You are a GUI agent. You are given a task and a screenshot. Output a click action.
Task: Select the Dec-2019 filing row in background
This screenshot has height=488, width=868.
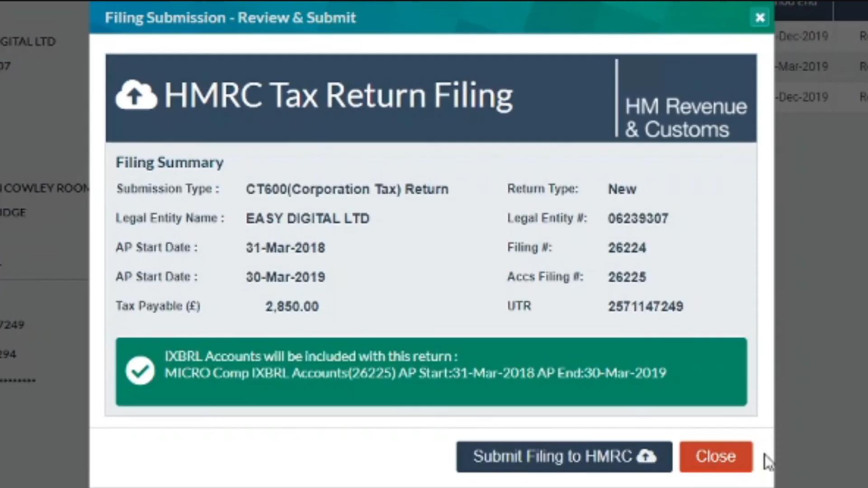(x=803, y=36)
